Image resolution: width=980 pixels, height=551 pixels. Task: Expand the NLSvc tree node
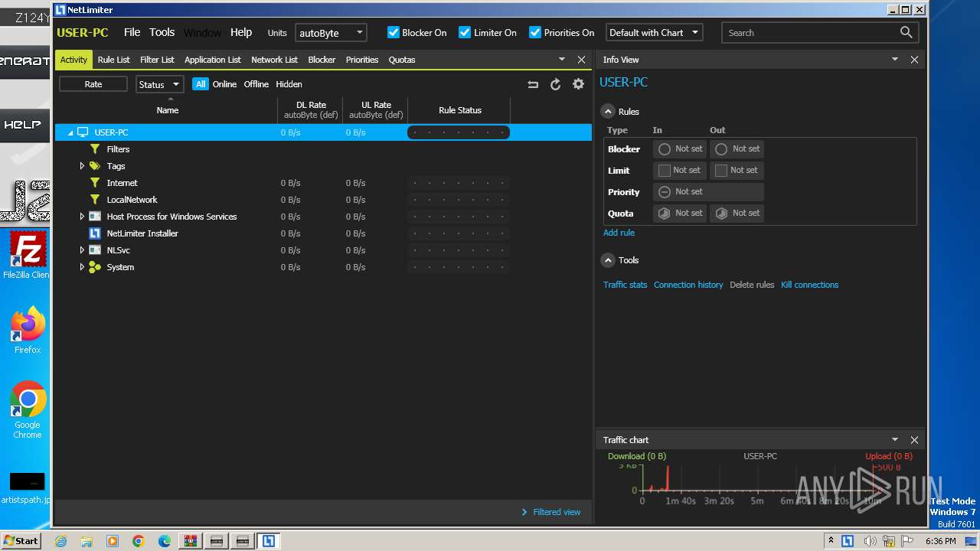point(82,250)
